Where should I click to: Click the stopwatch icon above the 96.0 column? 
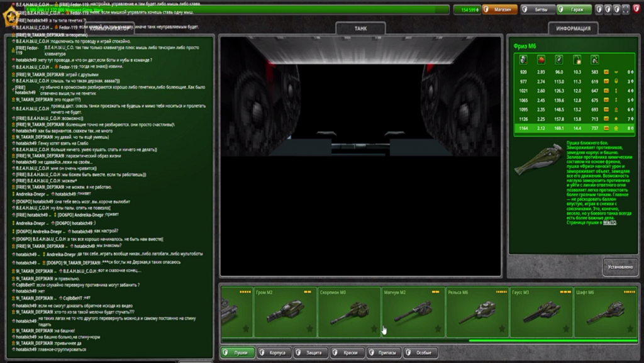(x=558, y=60)
